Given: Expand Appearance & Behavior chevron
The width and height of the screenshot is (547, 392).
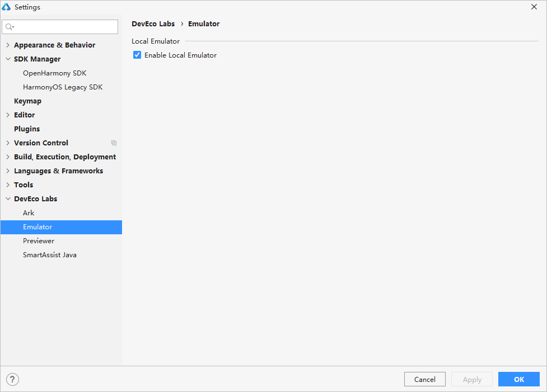Looking at the screenshot, I should pos(8,45).
